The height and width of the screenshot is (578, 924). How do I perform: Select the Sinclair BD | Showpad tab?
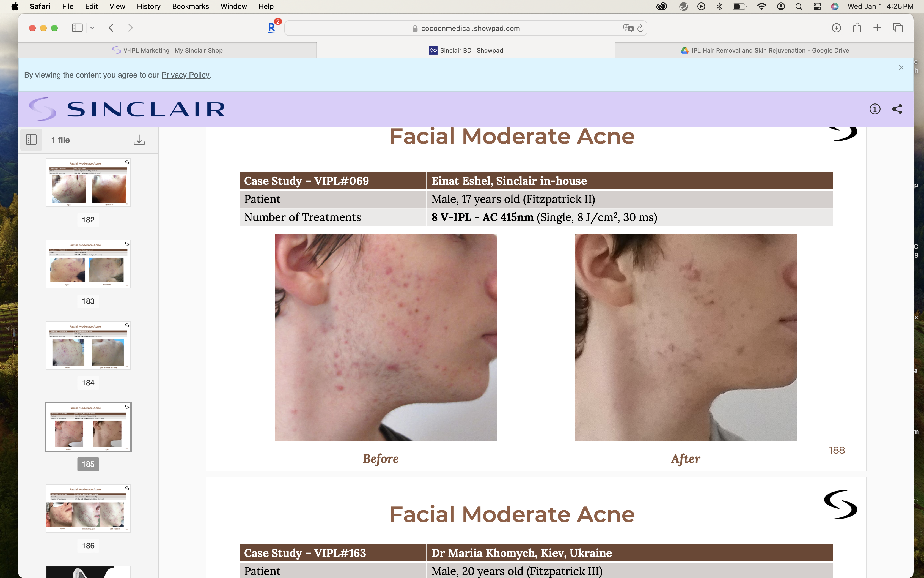point(466,50)
